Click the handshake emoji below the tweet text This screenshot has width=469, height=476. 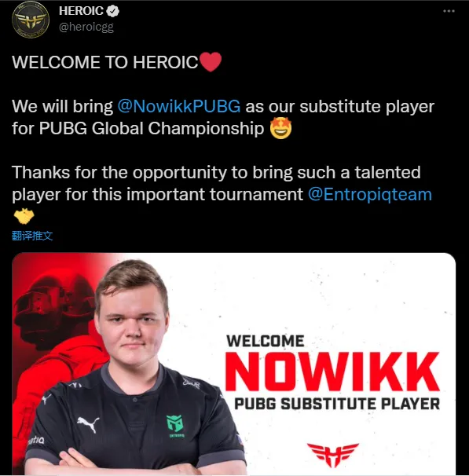point(24,216)
